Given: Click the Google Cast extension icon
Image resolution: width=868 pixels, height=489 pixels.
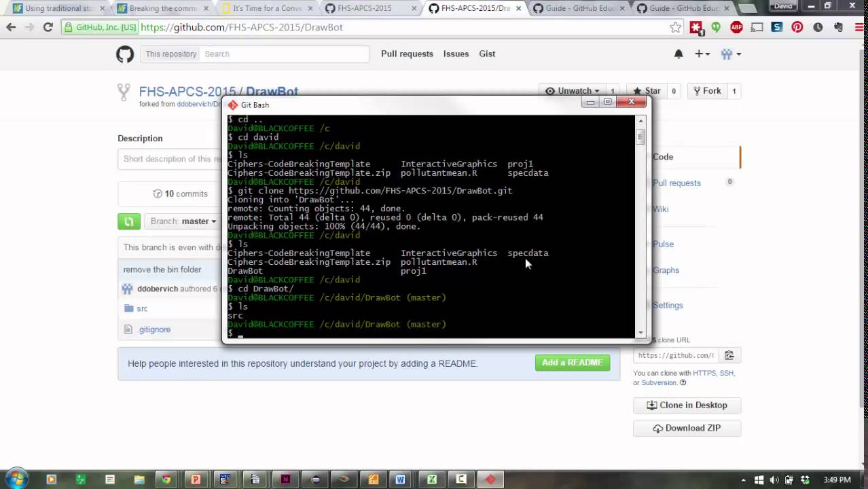Looking at the screenshot, I should pyautogui.click(x=757, y=27).
